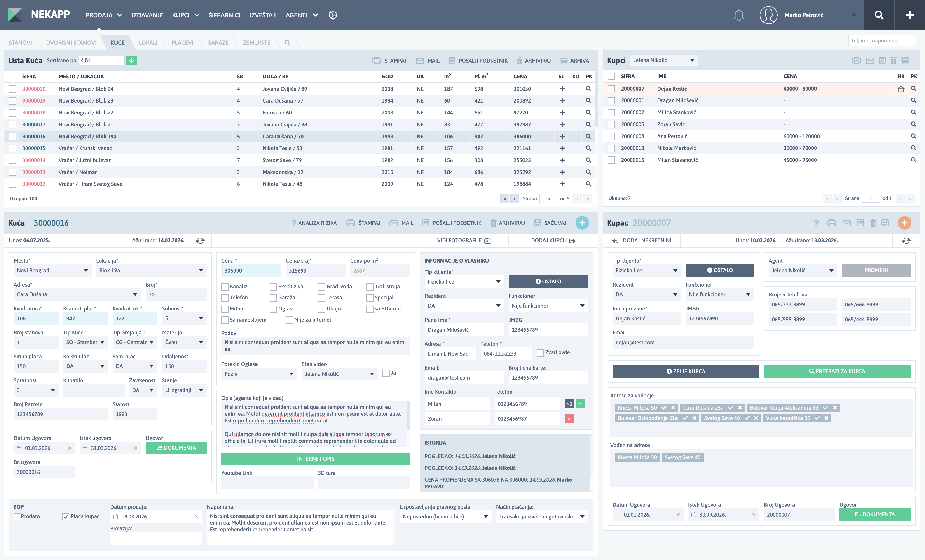Open ŠIFRARNICI menu item

tap(225, 15)
